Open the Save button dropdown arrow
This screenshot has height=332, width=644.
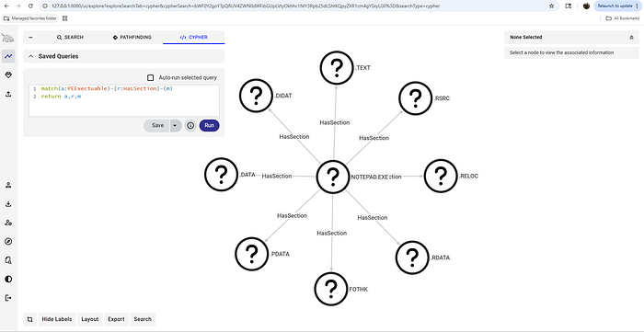click(176, 126)
